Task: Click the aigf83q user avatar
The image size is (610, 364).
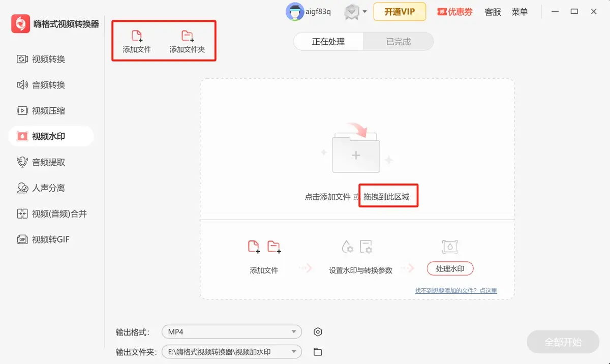Action: (x=295, y=12)
